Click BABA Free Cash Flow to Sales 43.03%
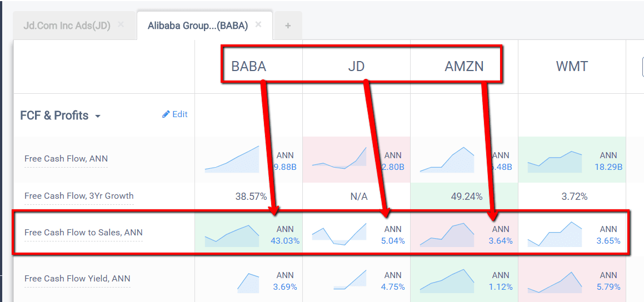The image size is (644, 302). coord(285,240)
